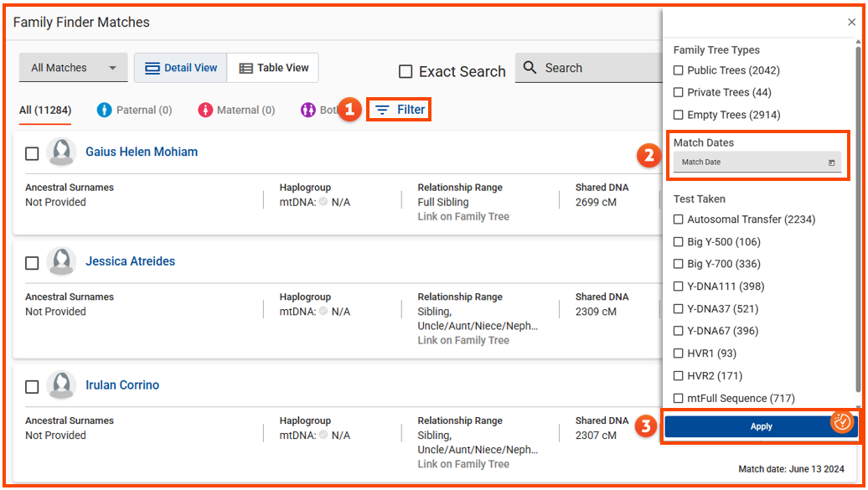Select the Maternal matches tab

point(236,110)
